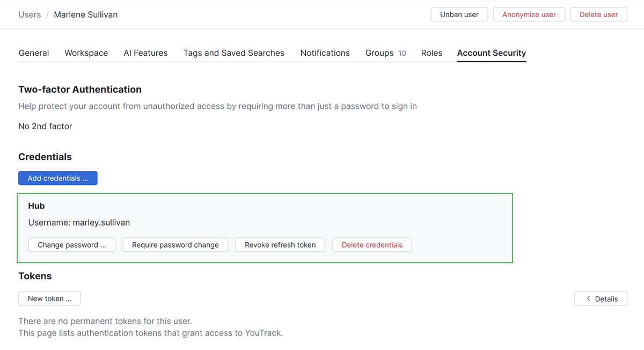Screen dimensions: 644x350
Task: Delete the Hub credentials
Action: pyautogui.click(x=372, y=245)
